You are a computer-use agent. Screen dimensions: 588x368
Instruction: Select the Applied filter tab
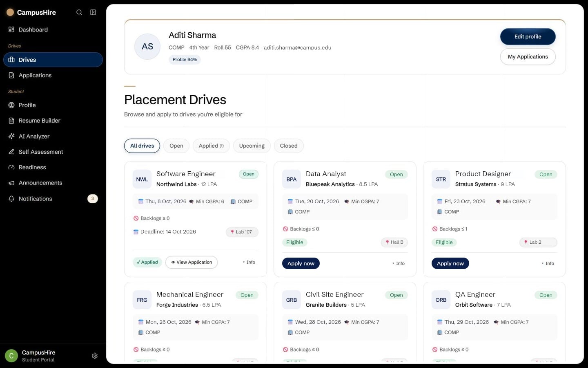click(211, 146)
